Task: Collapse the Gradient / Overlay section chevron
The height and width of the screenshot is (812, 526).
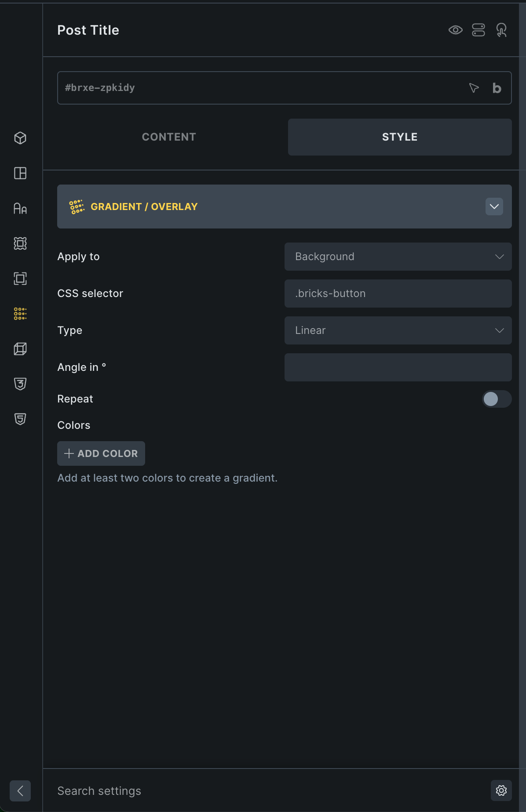Action: 494,207
